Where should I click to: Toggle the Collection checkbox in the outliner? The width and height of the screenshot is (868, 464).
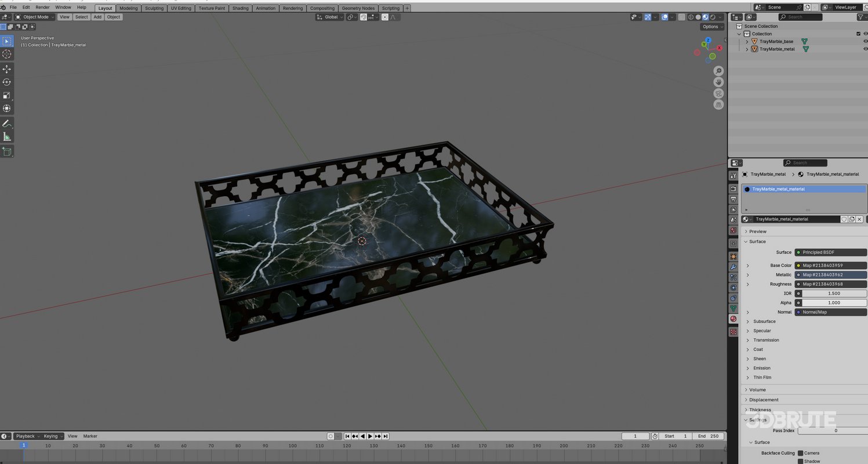(x=859, y=34)
